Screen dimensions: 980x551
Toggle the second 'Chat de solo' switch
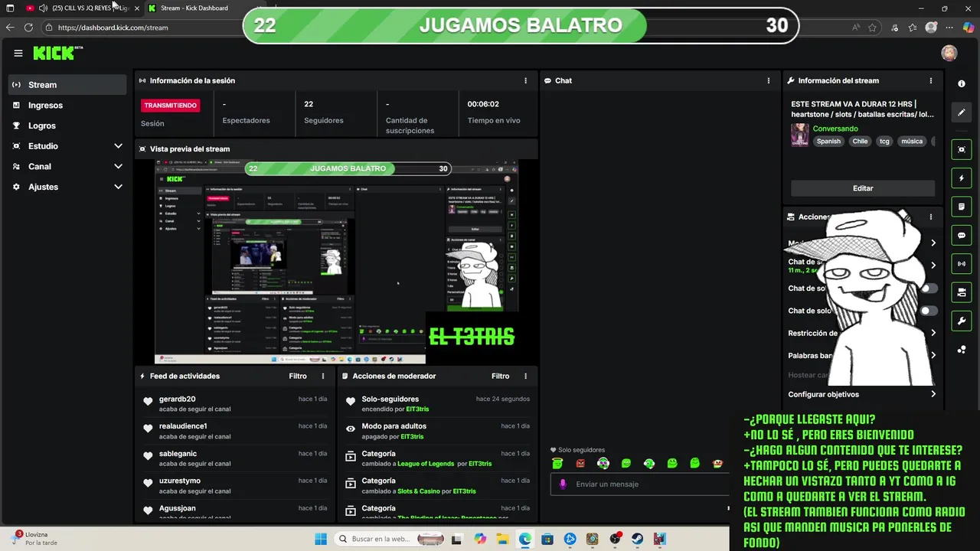929,311
